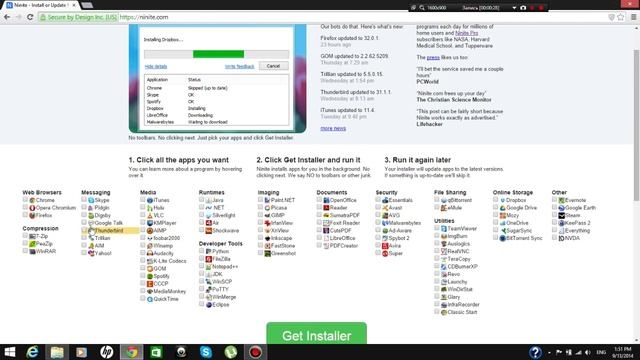The width and height of the screenshot is (640, 360).
Task: Tick the Thunderbird checkbox
Action: [84, 230]
